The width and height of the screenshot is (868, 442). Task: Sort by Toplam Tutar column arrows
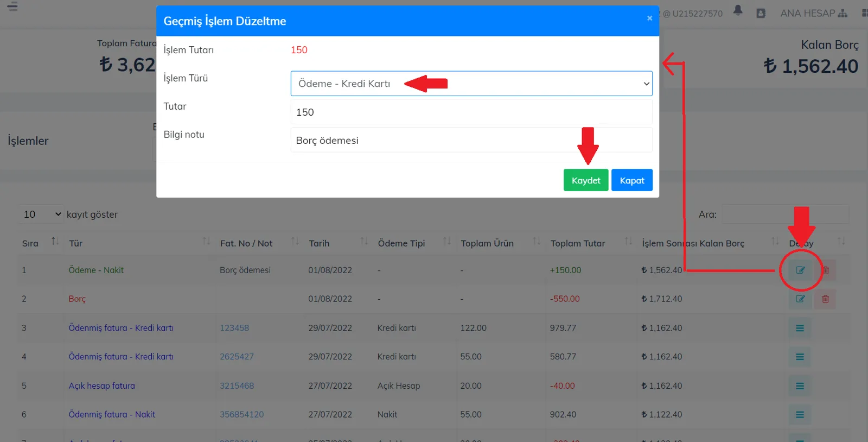click(628, 241)
